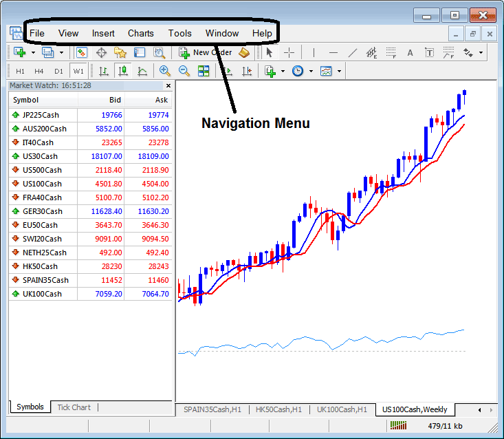Switch to HK50Cash,H1 chart tab
The height and width of the screenshot is (439, 504).
pos(278,409)
